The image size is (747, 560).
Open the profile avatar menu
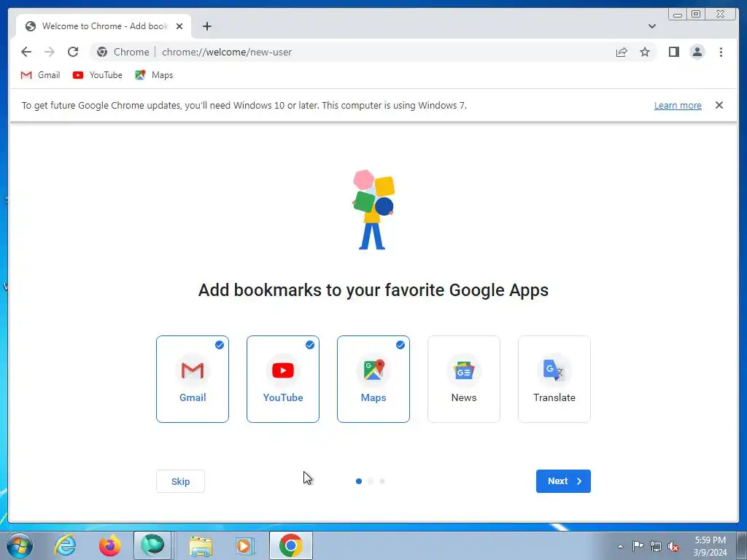pyautogui.click(x=697, y=52)
